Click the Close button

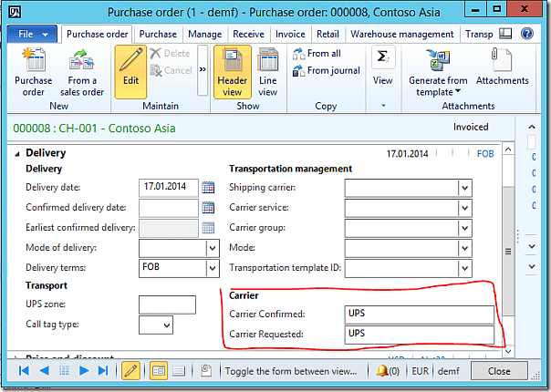click(x=498, y=371)
